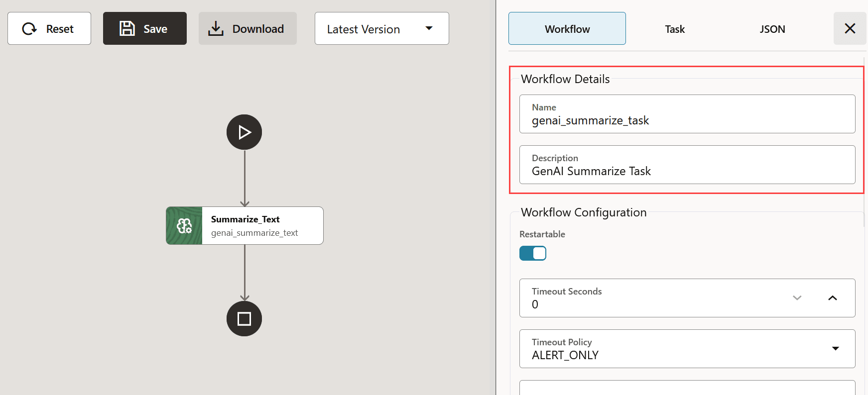
Task: Select the Summarize_Text task node label
Action: (245, 219)
